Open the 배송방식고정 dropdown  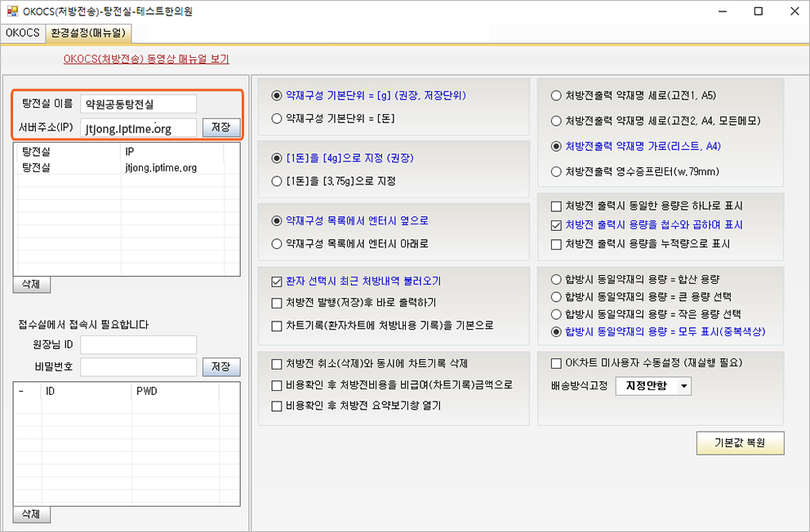click(x=653, y=386)
